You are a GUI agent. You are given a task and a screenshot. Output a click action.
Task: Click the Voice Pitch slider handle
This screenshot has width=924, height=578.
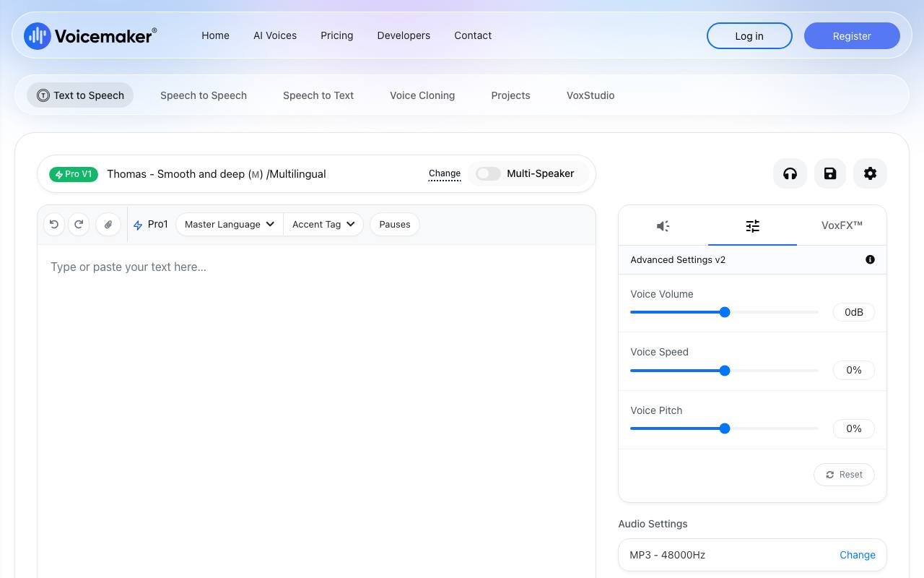coord(725,428)
